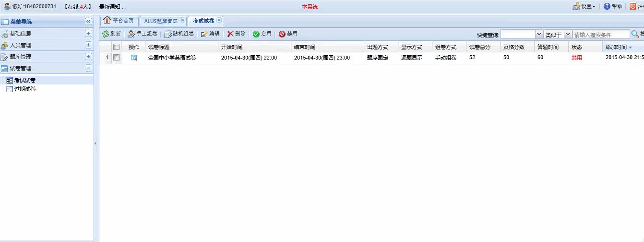
Task: Click the 删除 delete toolbar button
Action: click(236, 34)
